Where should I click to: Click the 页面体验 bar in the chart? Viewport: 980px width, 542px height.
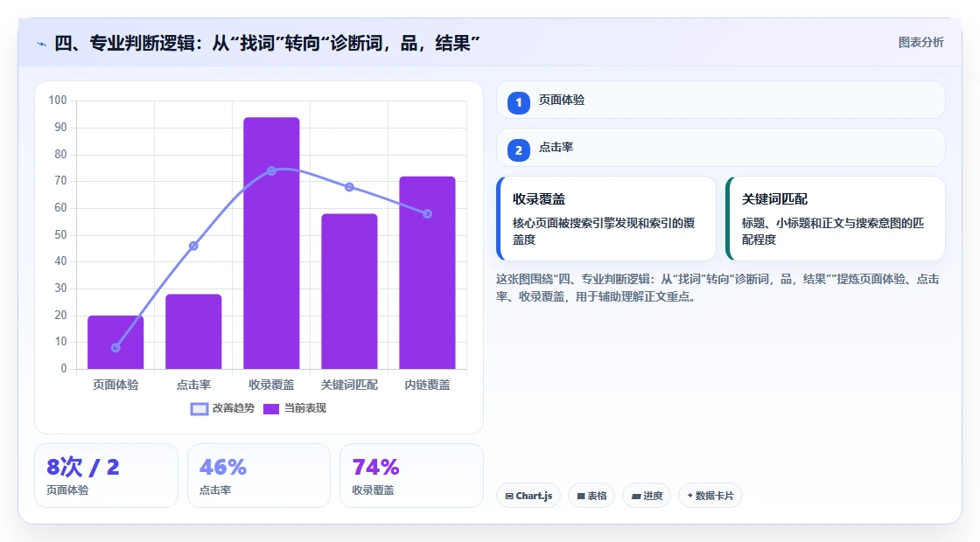click(115, 342)
